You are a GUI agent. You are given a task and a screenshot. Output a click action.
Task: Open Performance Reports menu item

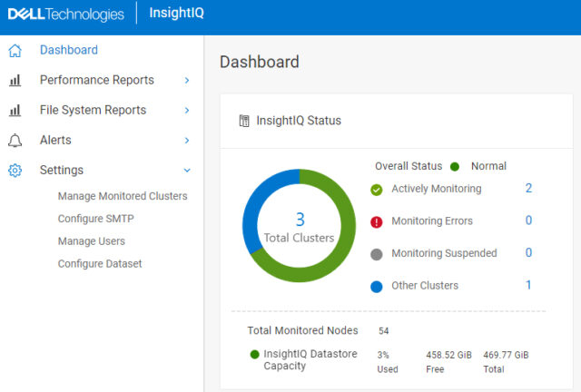tap(97, 80)
